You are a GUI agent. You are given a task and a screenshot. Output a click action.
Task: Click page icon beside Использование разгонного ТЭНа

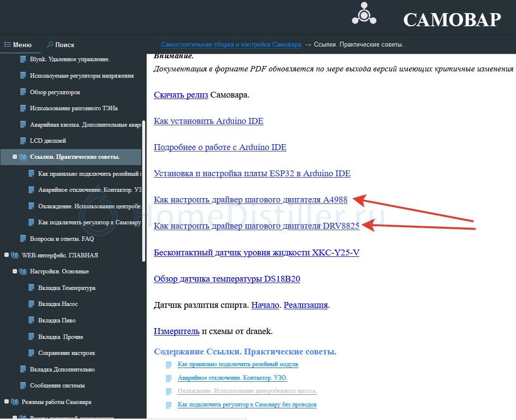23,108
